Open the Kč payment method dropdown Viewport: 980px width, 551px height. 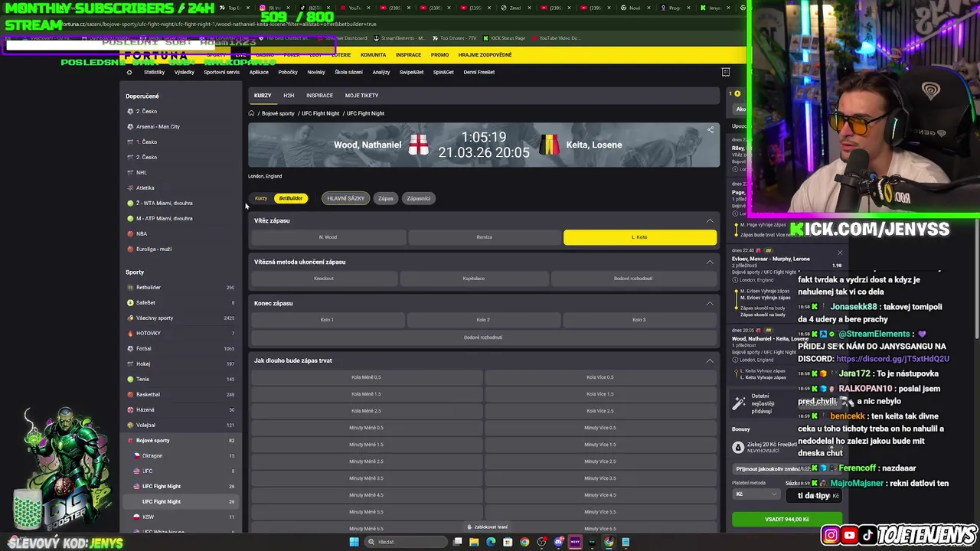(x=756, y=494)
